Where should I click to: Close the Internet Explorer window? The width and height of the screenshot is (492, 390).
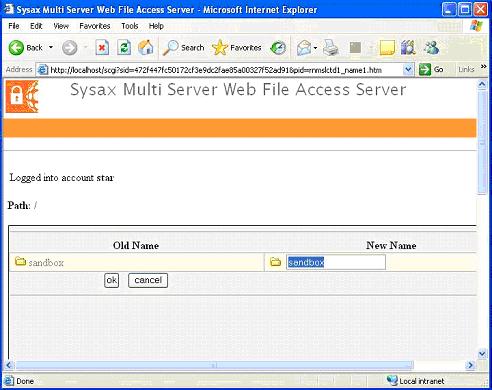pyautogui.click(x=481, y=9)
